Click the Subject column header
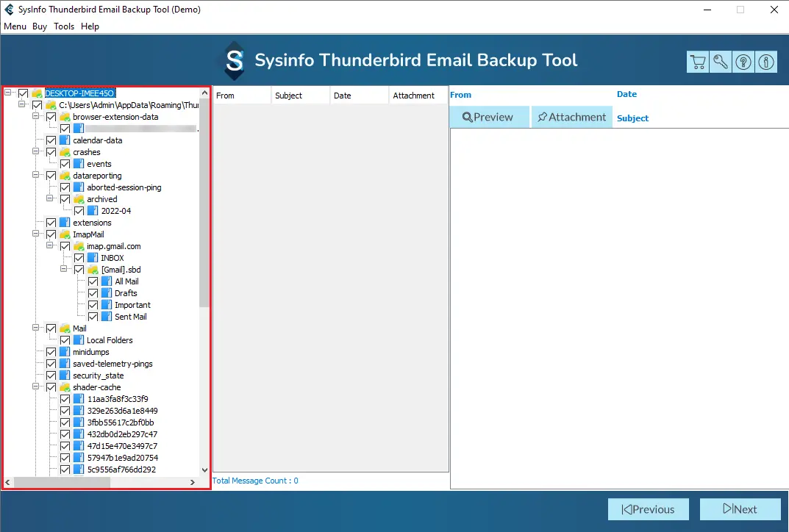This screenshot has height=532, width=789. click(x=288, y=96)
